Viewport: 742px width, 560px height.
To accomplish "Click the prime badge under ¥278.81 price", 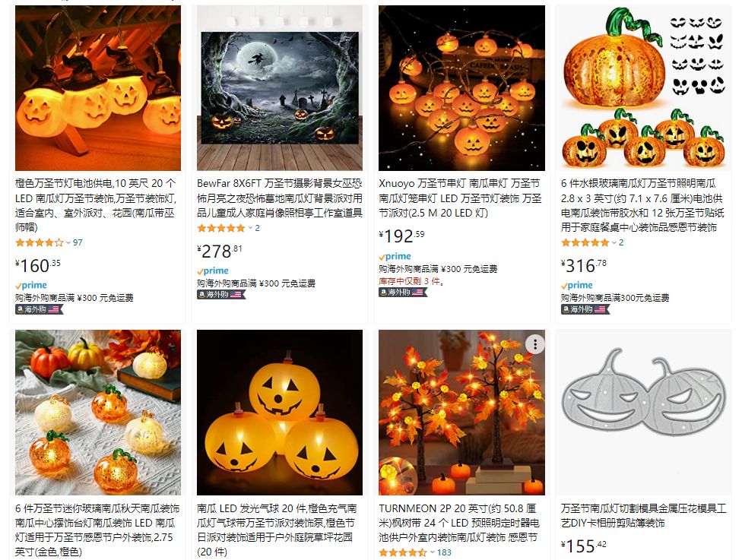I will 213,271.
